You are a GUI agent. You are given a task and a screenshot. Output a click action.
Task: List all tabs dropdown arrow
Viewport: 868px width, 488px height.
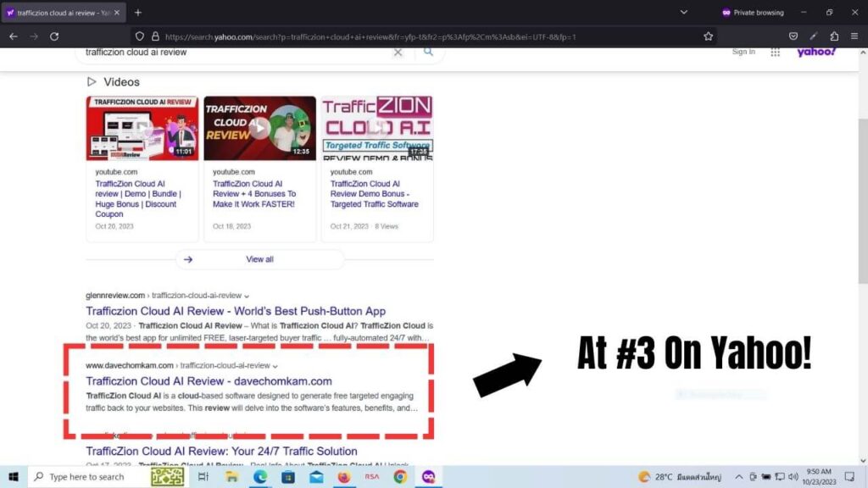coord(684,12)
